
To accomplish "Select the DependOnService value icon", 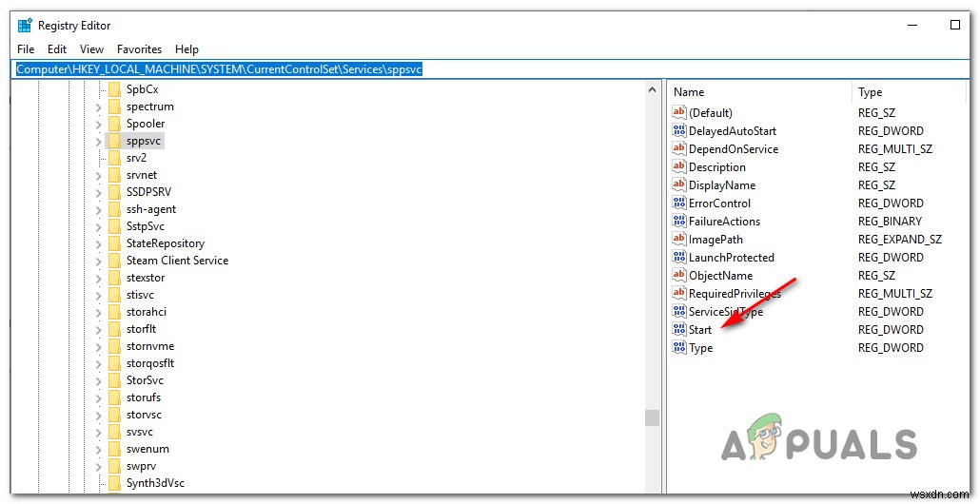I will pyautogui.click(x=678, y=148).
